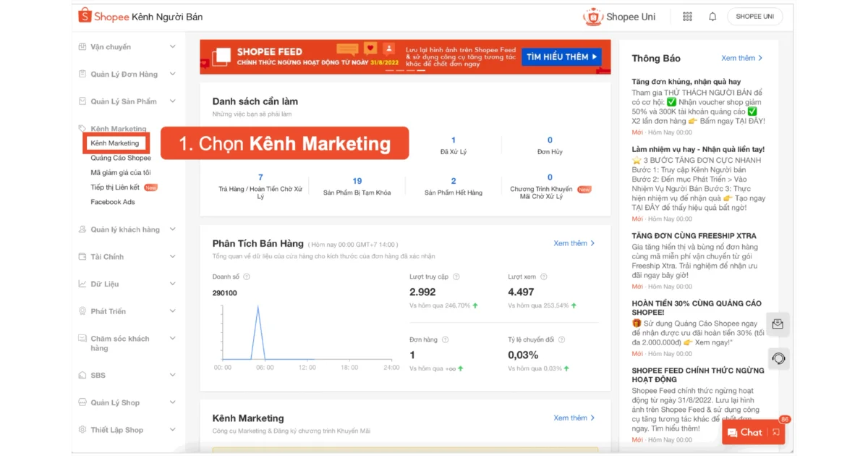868x456 pixels.
Task: Expand the Quản Lý Sản Phẩm chevron
Action: click(172, 101)
